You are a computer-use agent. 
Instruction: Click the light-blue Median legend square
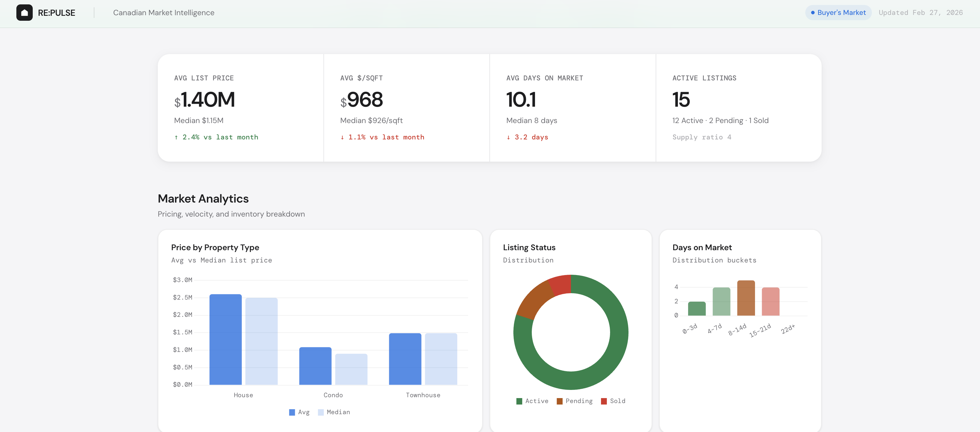coord(321,412)
